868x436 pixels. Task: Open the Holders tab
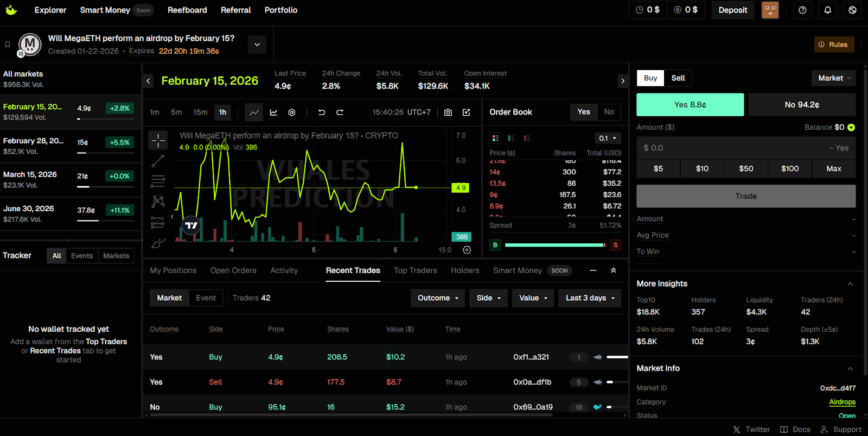pos(465,270)
